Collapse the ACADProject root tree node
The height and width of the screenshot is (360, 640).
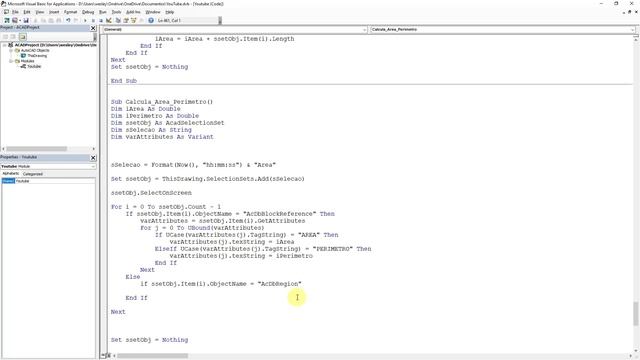tap(4, 45)
